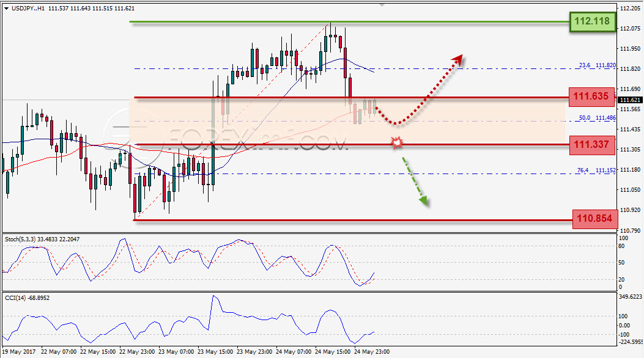Click the red 111.337 support label

click(591, 145)
